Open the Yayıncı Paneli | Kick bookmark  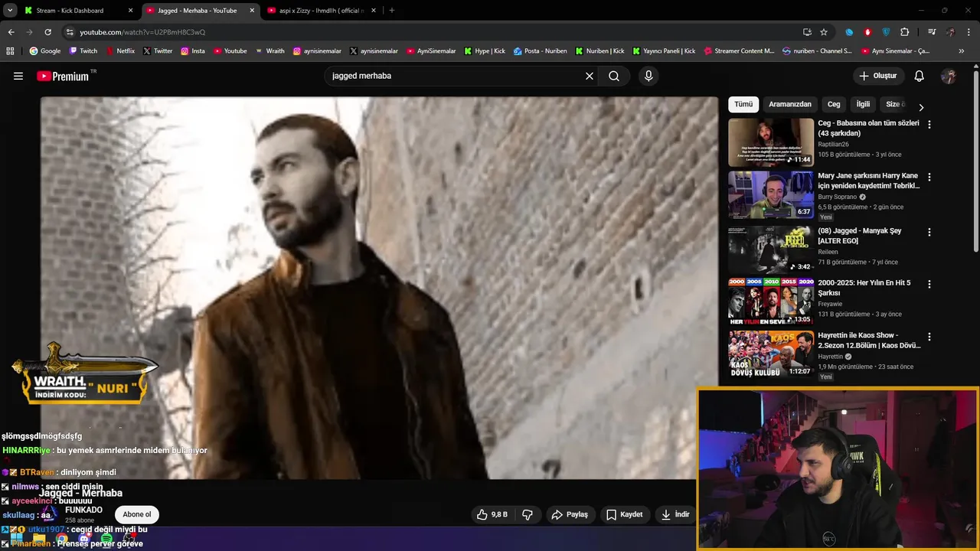point(664,51)
